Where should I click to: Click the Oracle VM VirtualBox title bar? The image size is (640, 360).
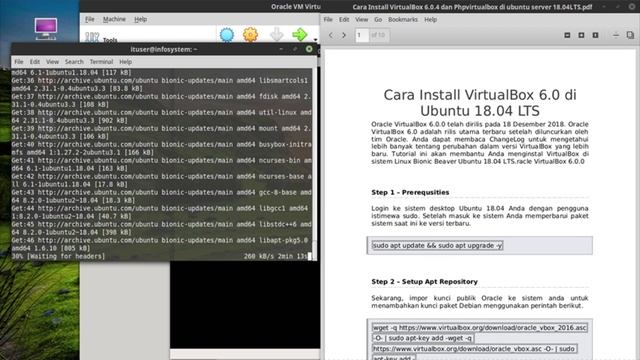click(200, 7)
